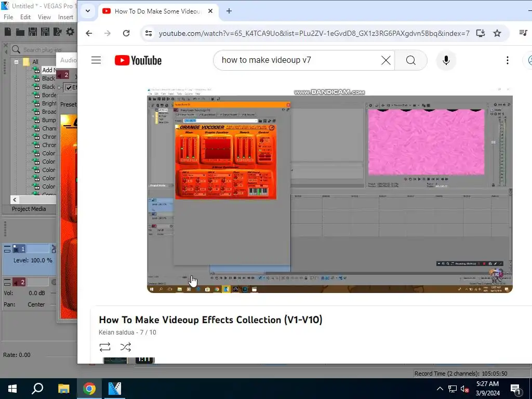Open the YouTube hamburger guide menu

click(96, 60)
